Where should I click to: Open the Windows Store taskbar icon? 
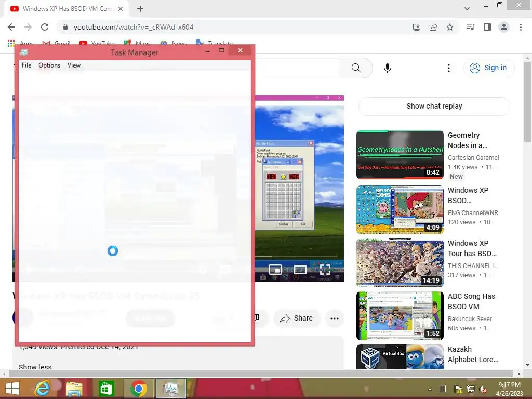point(106,389)
